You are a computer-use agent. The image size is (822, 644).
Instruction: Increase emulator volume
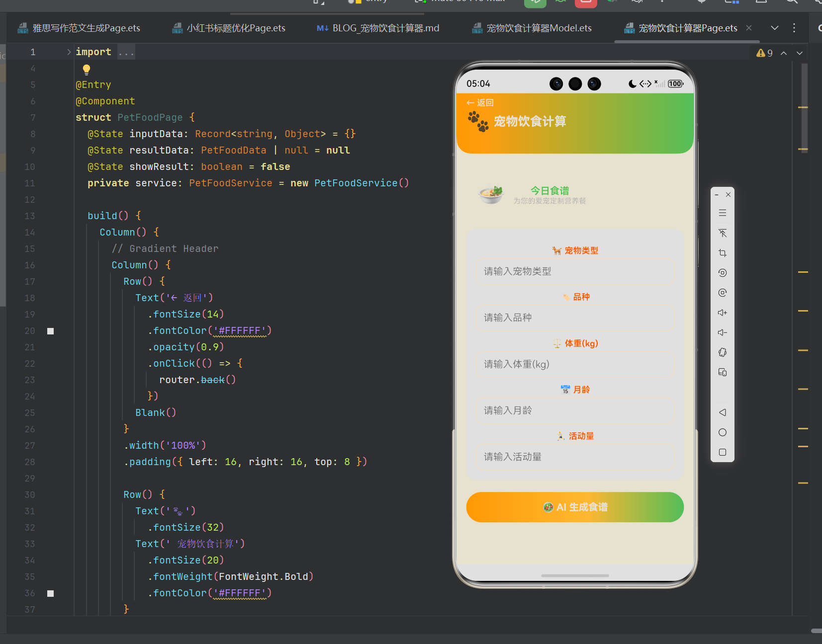click(723, 313)
